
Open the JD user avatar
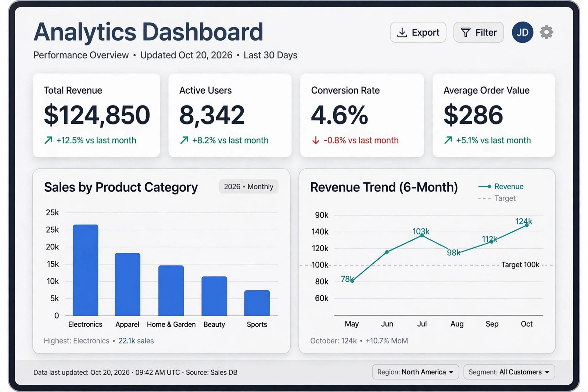point(522,32)
